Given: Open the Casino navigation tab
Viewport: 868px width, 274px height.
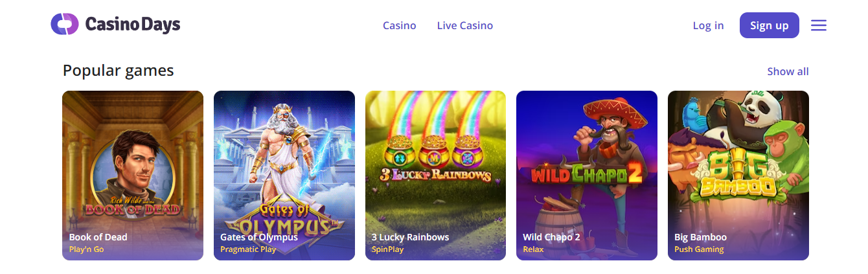Looking at the screenshot, I should 400,25.
